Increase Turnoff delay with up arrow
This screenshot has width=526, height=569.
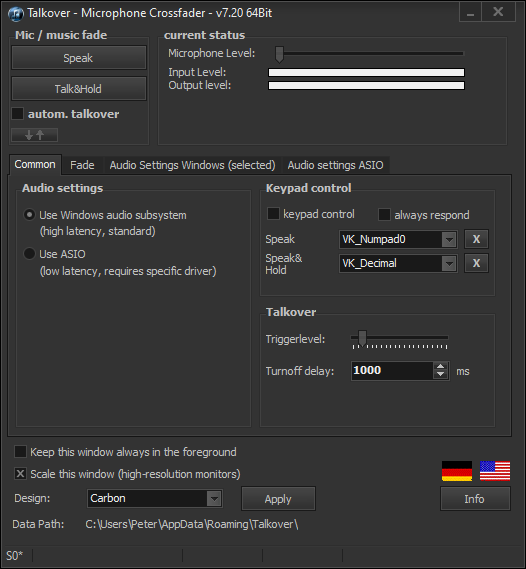click(x=440, y=367)
